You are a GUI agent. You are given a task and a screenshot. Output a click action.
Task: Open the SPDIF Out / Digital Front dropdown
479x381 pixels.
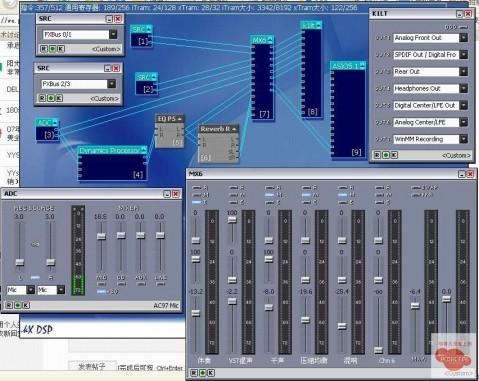[x=463, y=55]
